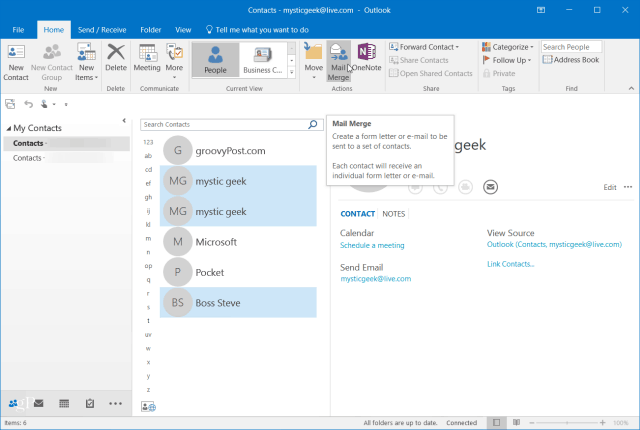
Task: Switch to the View ribbon tab
Action: (x=183, y=30)
